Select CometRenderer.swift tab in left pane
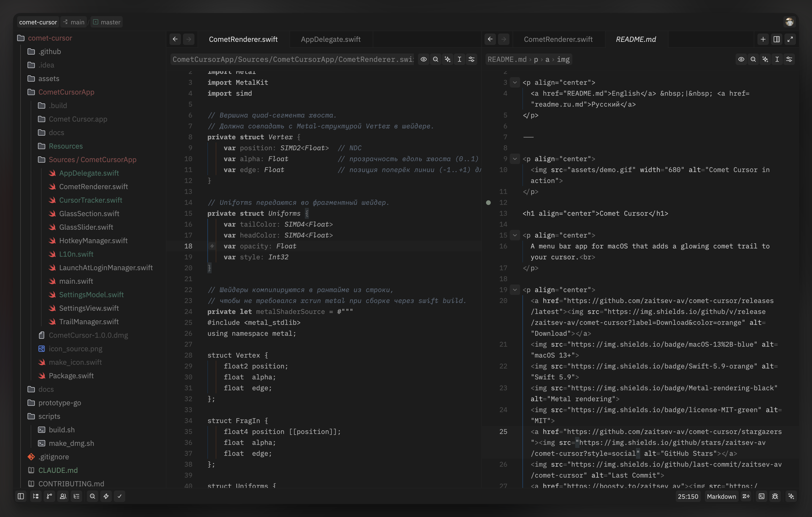Screen dimensions: 812x517 pyautogui.click(x=243, y=39)
